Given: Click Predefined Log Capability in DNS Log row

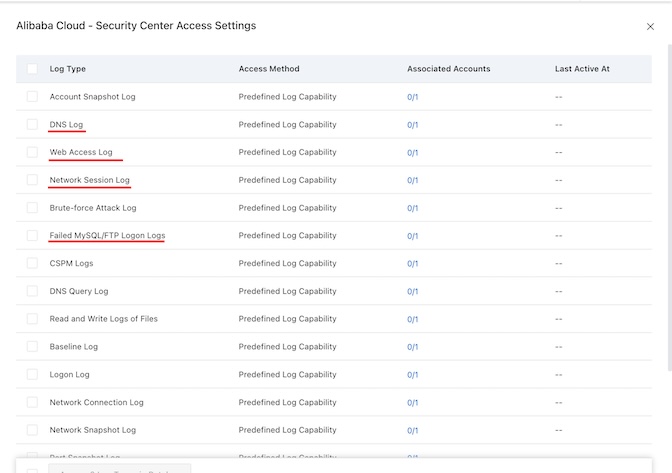Looking at the screenshot, I should pos(287,125).
